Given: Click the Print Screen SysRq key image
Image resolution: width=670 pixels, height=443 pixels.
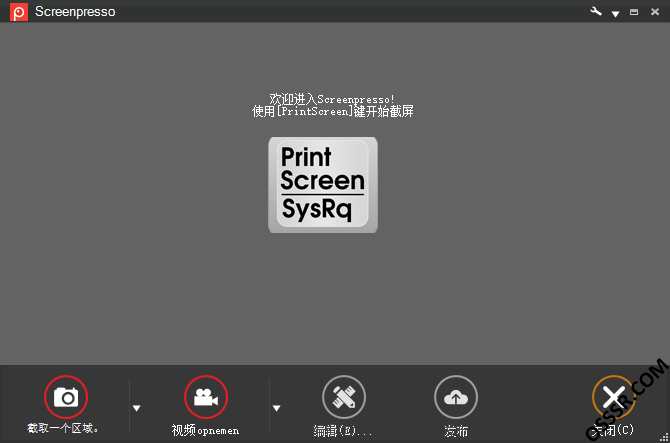Looking at the screenshot, I should point(323,185).
